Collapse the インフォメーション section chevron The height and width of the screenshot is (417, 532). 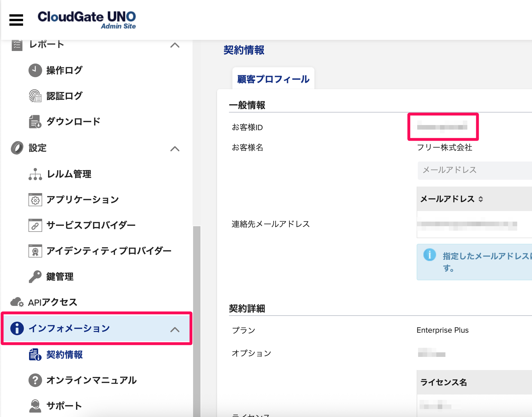175,330
